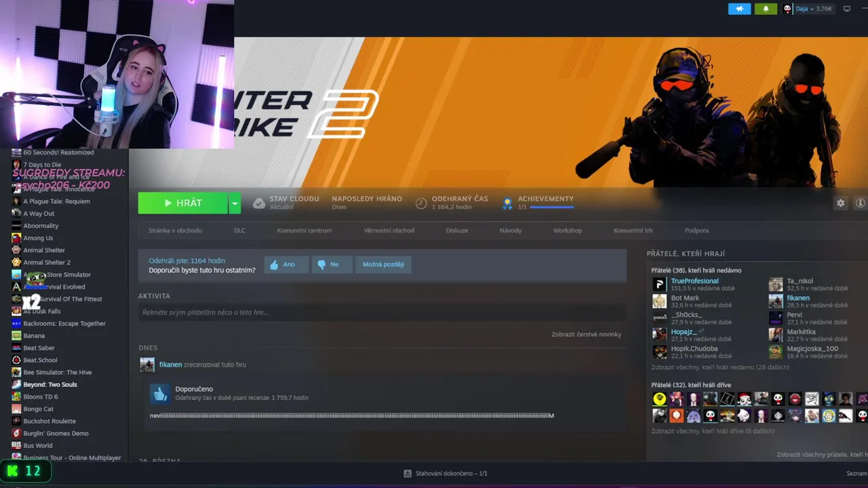Click the blue recommended thumbs-up icon
868x488 pixels.
point(160,393)
